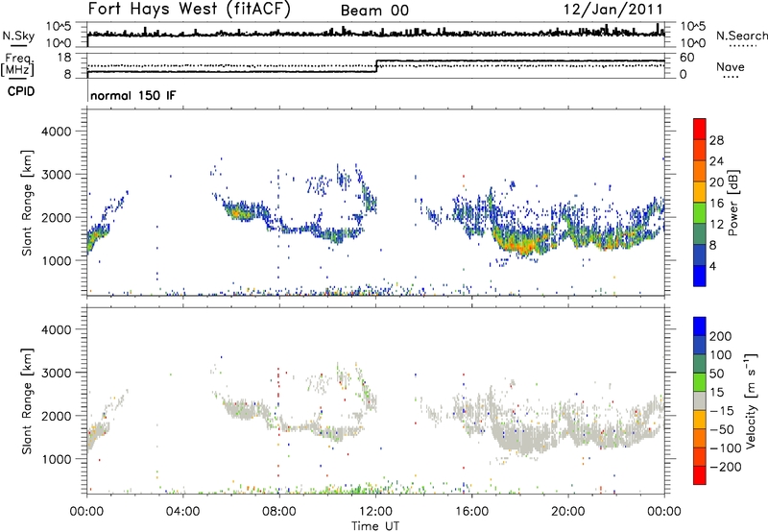Click the "N.Sky" legend label
This screenshot has width=768, height=532.
18,36
